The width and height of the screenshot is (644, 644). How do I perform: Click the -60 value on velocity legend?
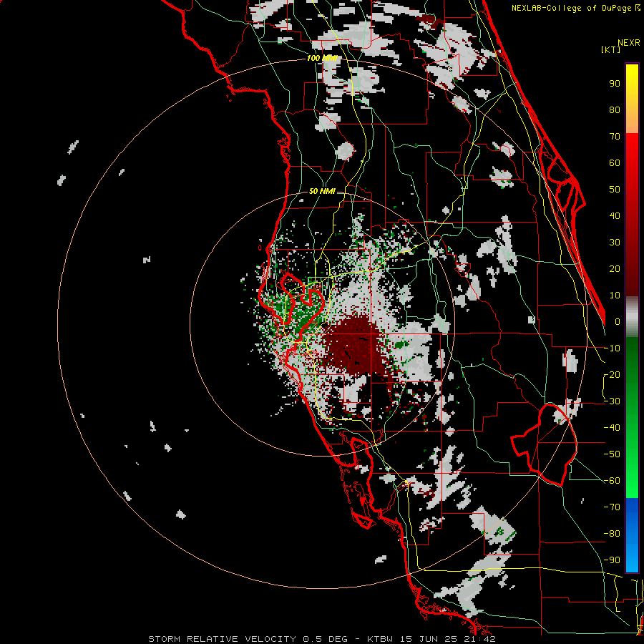[612, 481]
